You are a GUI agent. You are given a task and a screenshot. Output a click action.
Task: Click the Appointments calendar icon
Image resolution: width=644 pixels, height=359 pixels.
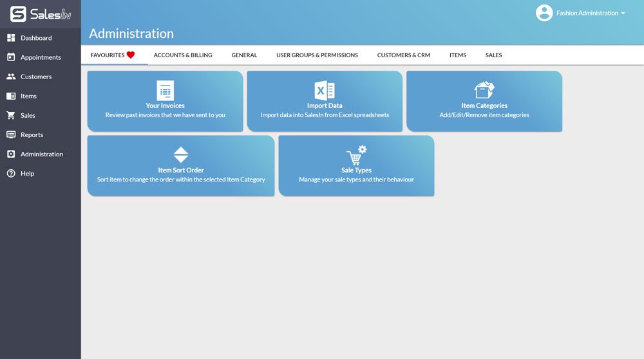coord(11,57)
